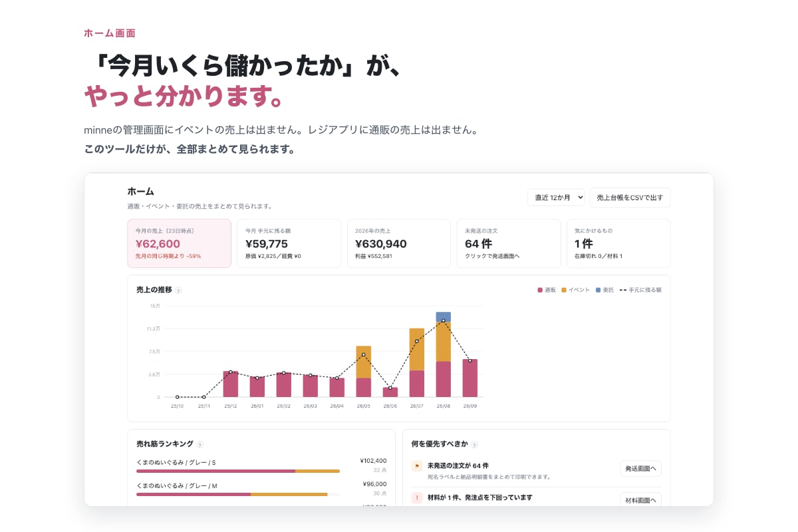The height and width of the screenshot is (532, 798).
Task: Click exclamation icon on 材料 warning row
Action: coord(417,498)
